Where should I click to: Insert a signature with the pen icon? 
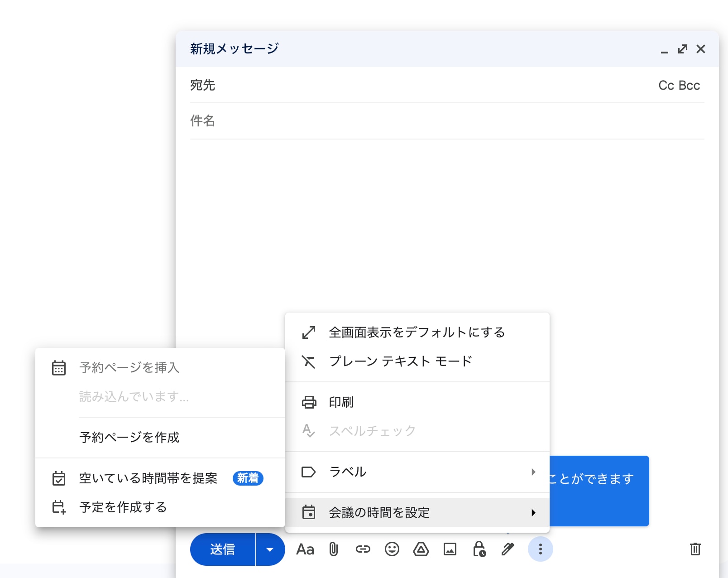[507, 549]
